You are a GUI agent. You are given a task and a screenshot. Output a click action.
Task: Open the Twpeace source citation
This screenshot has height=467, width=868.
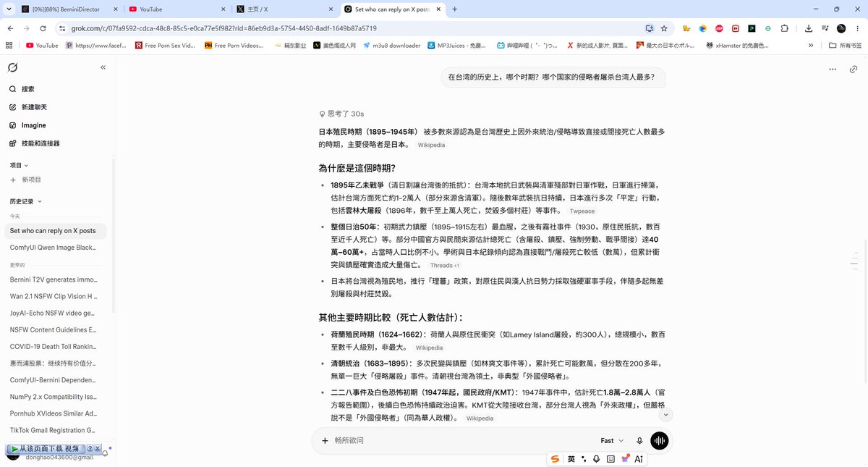click(x=582, y=211)
